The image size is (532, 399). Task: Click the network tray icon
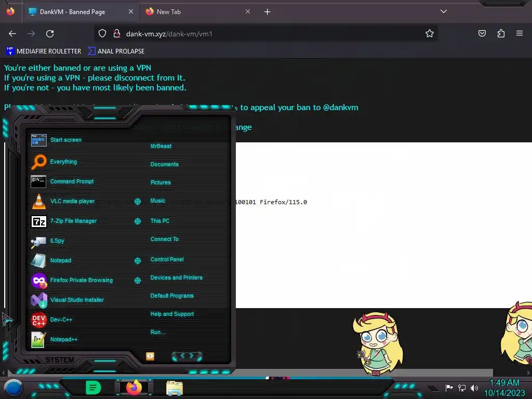tap(462, 388)
